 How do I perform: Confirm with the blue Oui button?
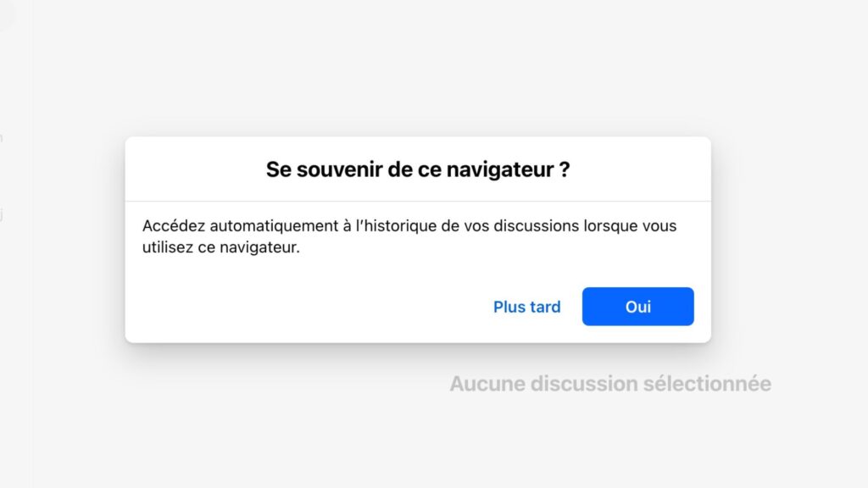coord(637,307)
